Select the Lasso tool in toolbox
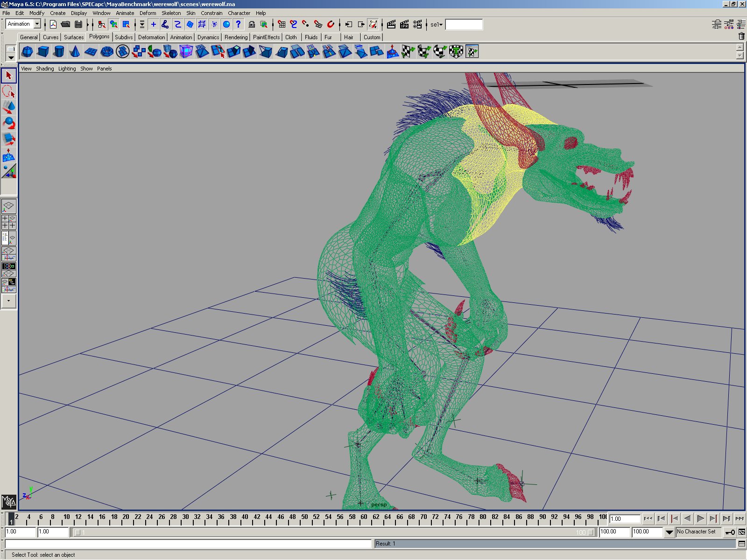 coord(9,91)
